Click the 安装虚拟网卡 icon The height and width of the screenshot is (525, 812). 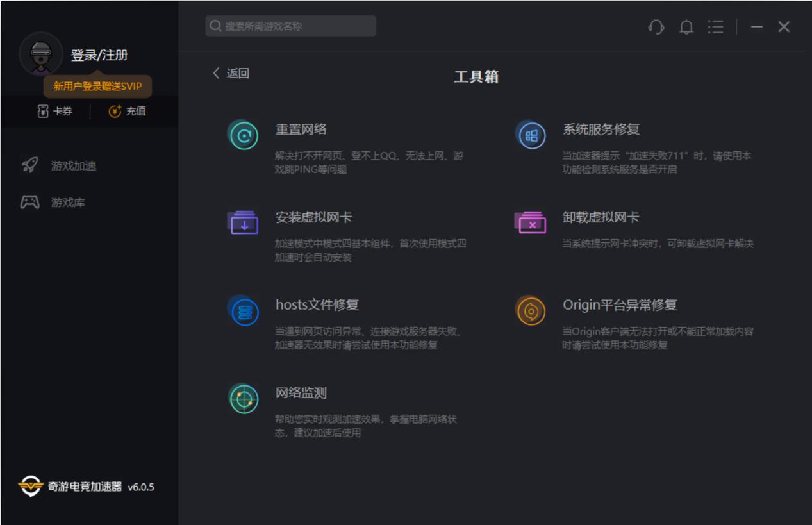click(243, 222)
